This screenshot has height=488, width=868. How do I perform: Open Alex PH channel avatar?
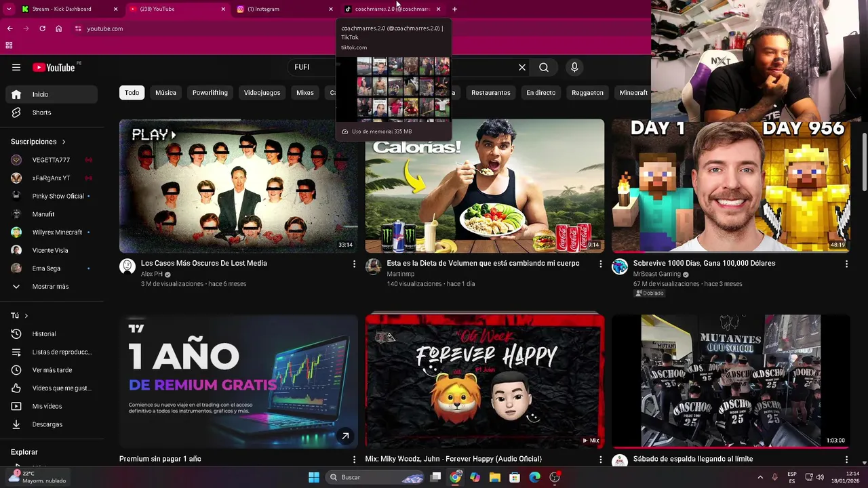[127, 266]
